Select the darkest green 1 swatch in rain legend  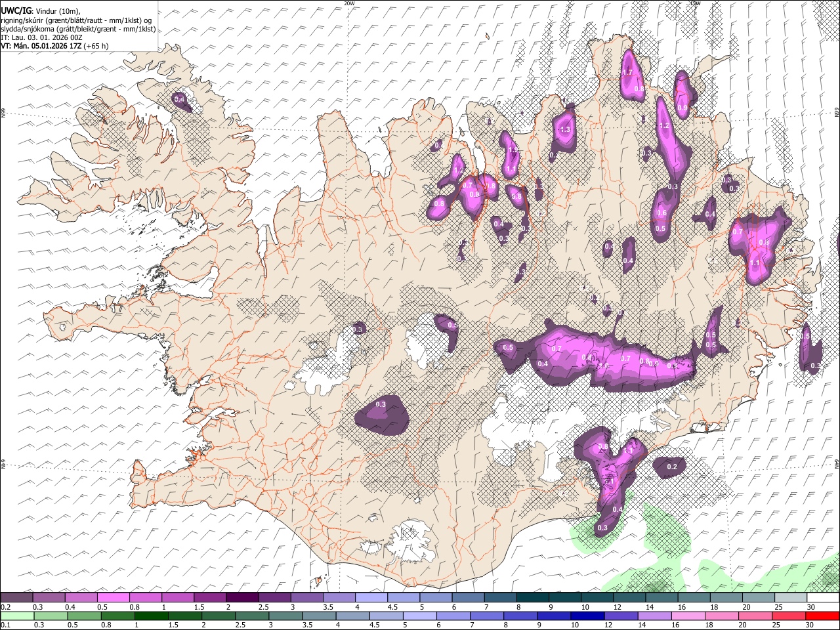[x=151, y=616]
